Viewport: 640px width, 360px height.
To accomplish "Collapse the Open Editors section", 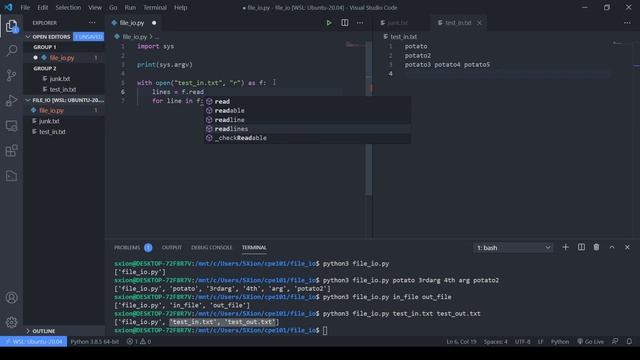I will point(51,37).
